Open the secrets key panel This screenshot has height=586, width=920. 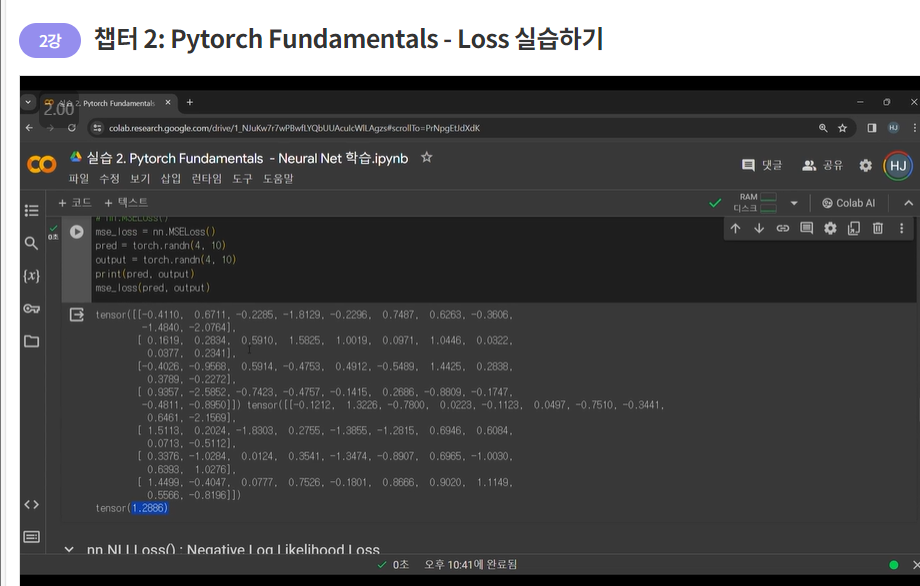click(x=32, y=309)
